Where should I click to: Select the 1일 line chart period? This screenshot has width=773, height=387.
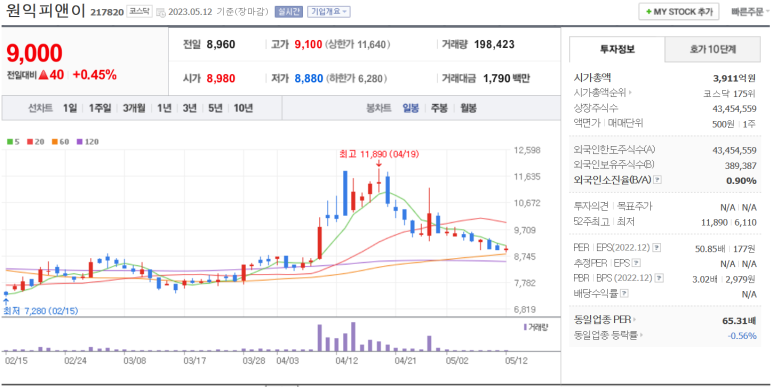click(70, 108)
